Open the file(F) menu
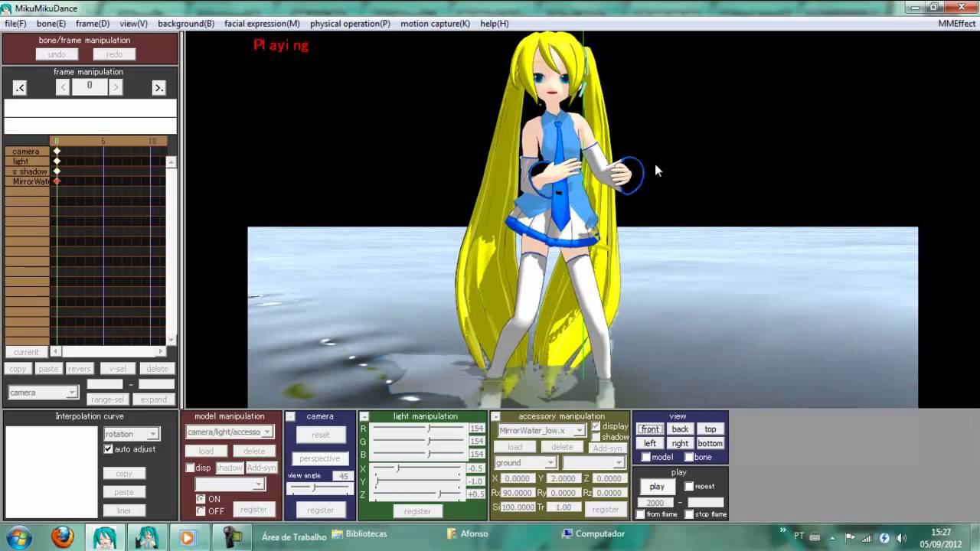Screen dimensions: 980x551 (x=15, y=24)
